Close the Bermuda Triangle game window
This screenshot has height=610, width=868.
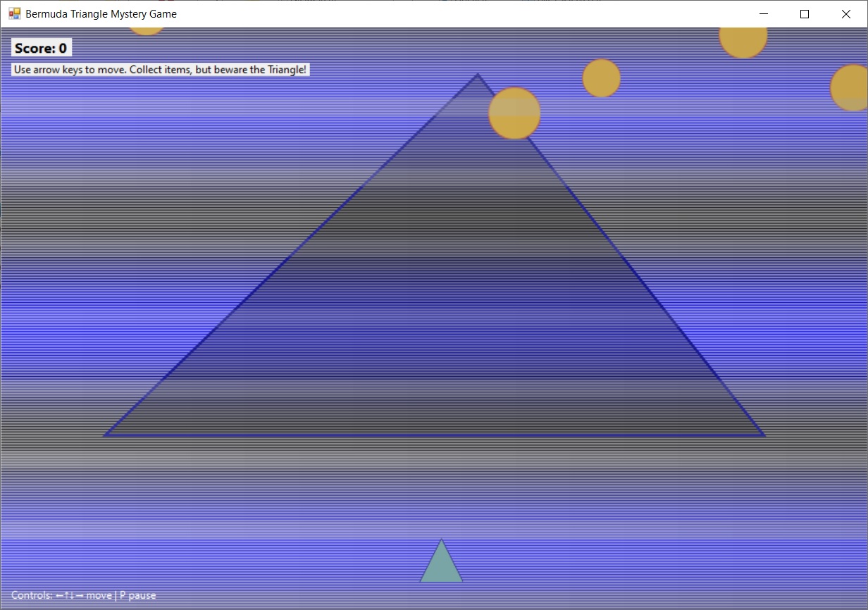click(x=846, y=14)
